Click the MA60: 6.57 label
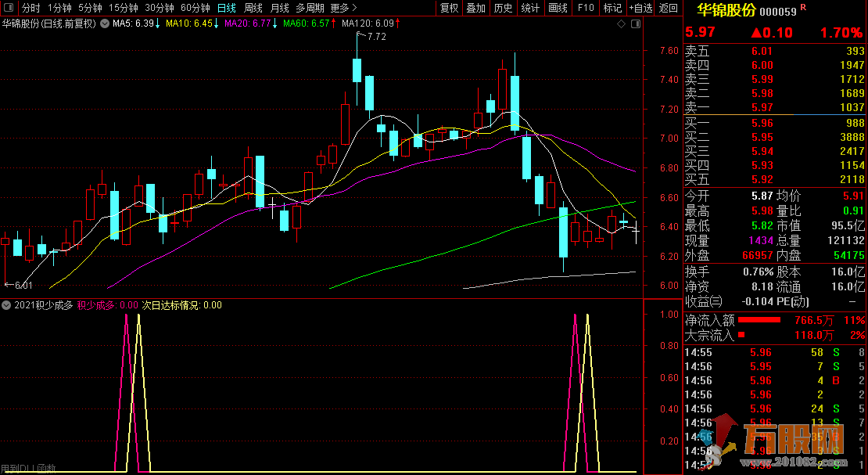Viewport: 868px width, 475px height. (x=306, y=23)
